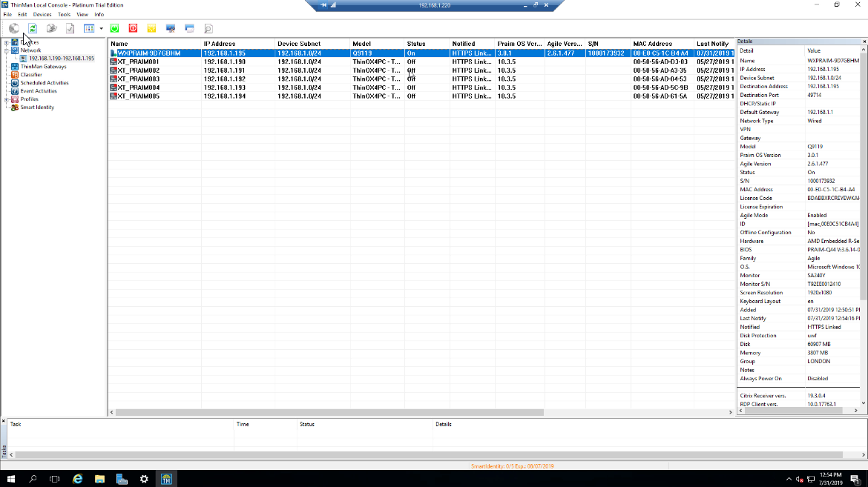Click the grey device-send toolbar icon
The image size is (868, 487).
click(51, 28)
